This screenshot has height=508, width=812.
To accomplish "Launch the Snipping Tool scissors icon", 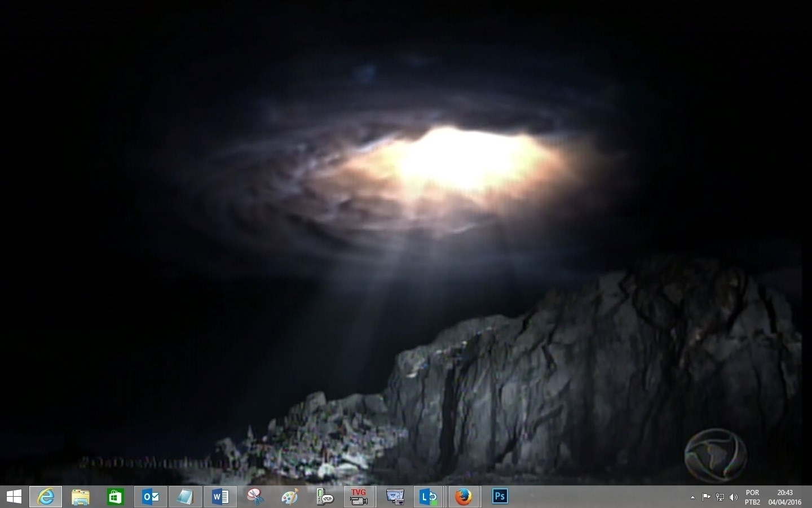I will click(x=255, y=497).
